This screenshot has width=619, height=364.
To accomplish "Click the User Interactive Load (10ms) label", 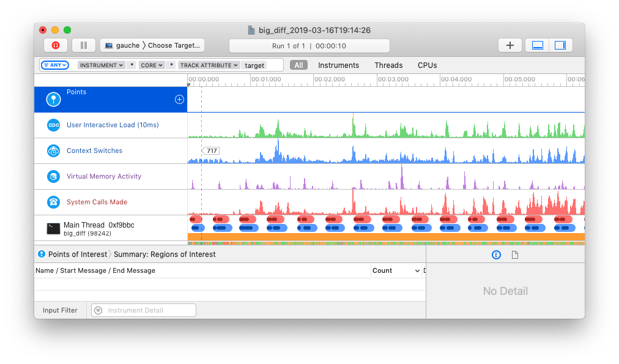I will pos(113,125).
